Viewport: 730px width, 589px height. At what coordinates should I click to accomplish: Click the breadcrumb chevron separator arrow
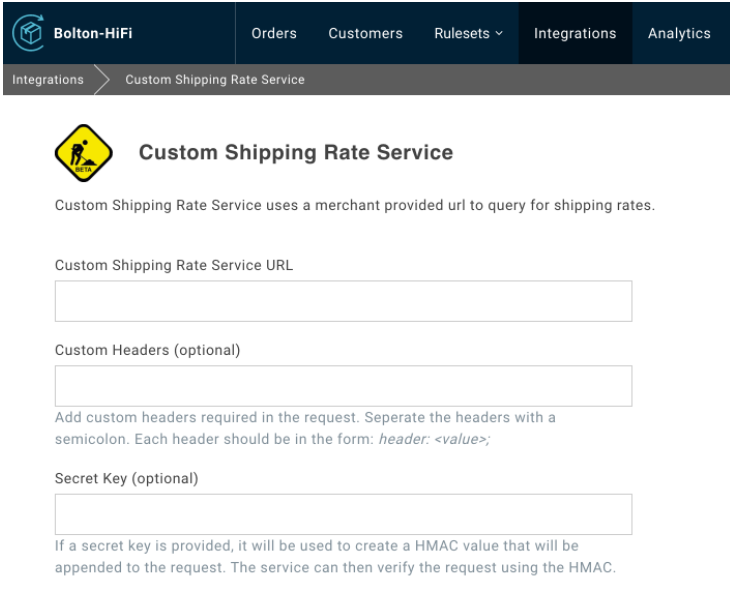(x=103, y=80)
